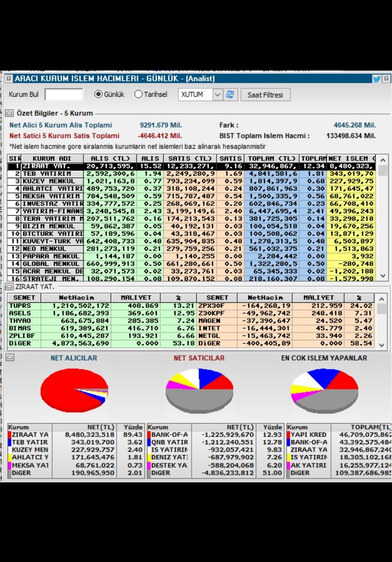Click the NetHacim header beside the first SENET column
Screen dimensions: 392x562
(x=76, y=298)
